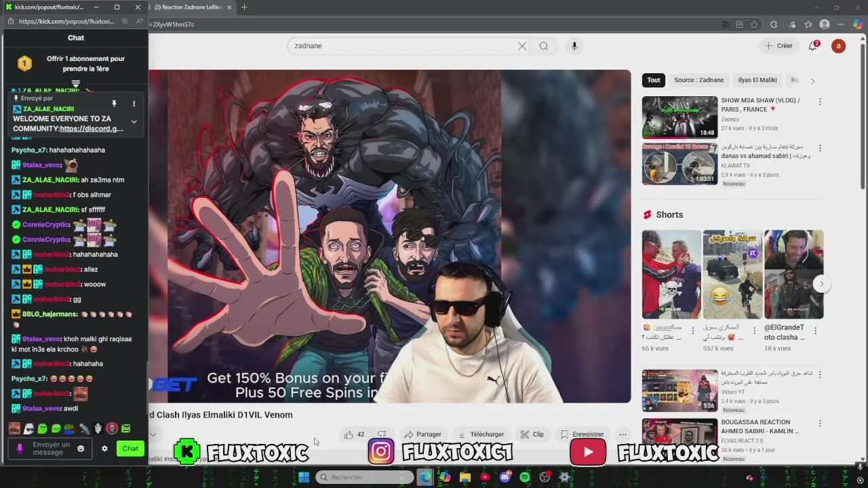Viewport: 868px width, 488px height.
Task: Click the Partager button
Action: [x=423, y=434]
